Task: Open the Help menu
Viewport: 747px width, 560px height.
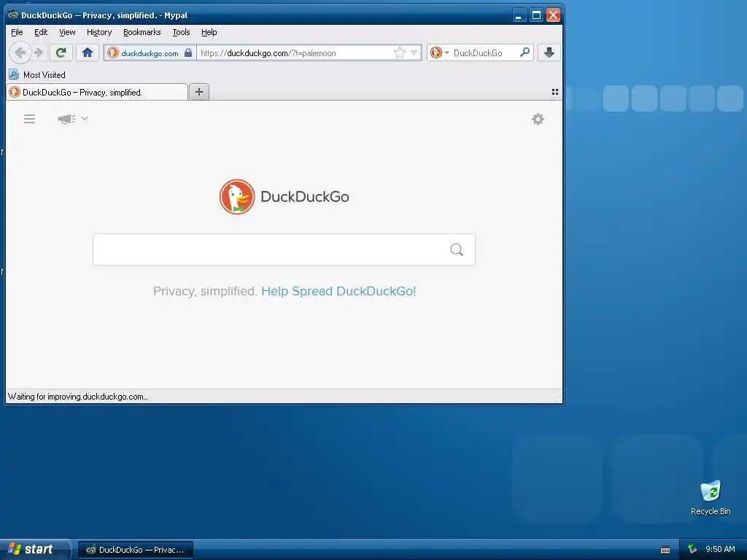Action: coord(209,32)
